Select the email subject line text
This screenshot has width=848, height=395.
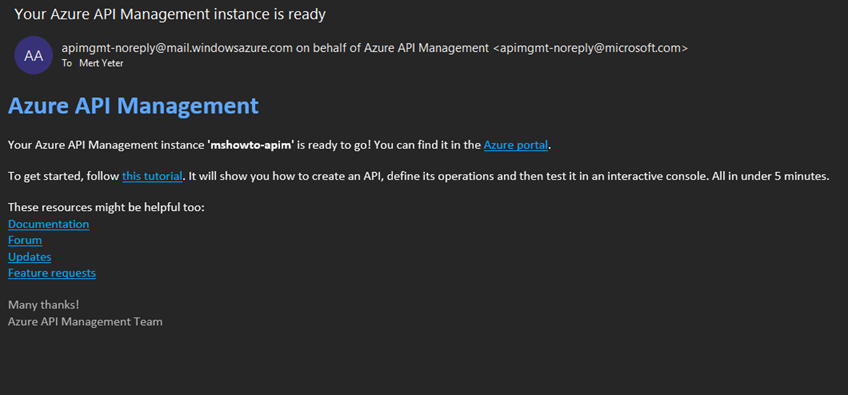point(170,15)
